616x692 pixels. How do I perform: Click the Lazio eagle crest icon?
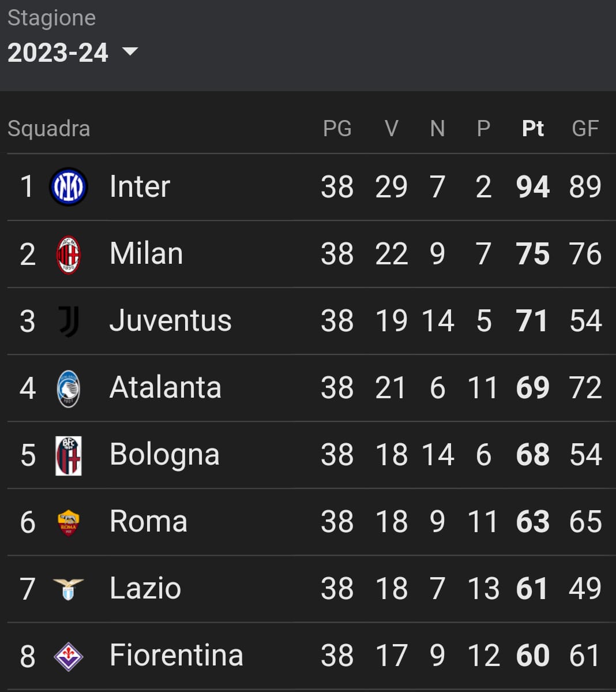(x=68, y=590)
